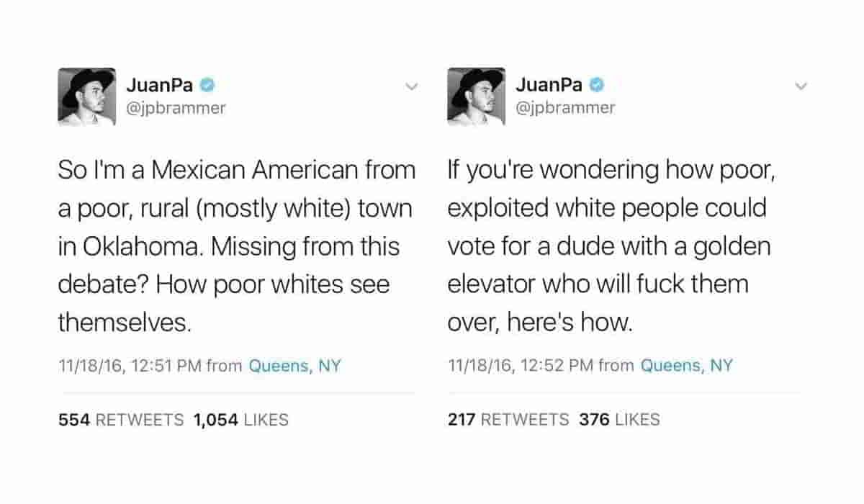View the 376 Likes list
The height and width of the screenshot is (504, 864).
(619, 420)
